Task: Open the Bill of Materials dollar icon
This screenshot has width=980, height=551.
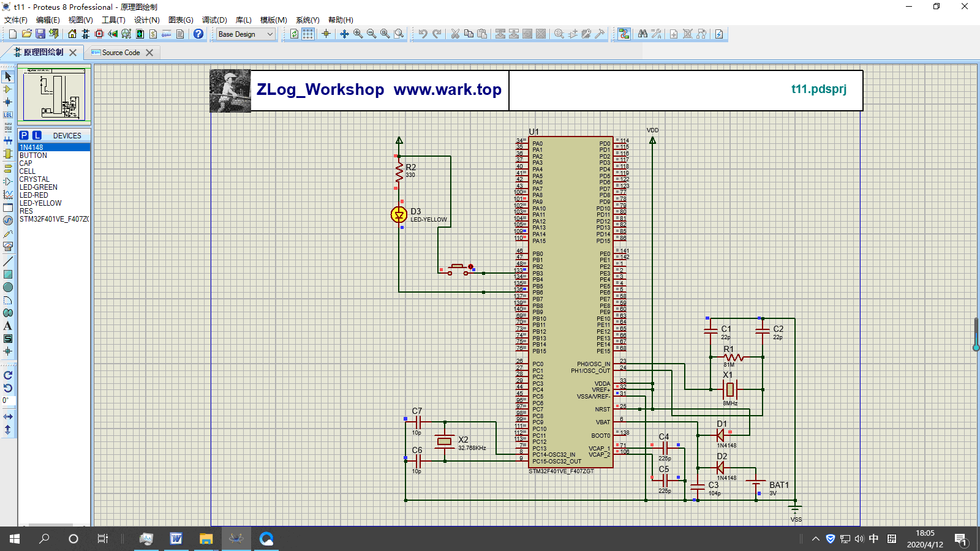Action: tap(153, 34)
